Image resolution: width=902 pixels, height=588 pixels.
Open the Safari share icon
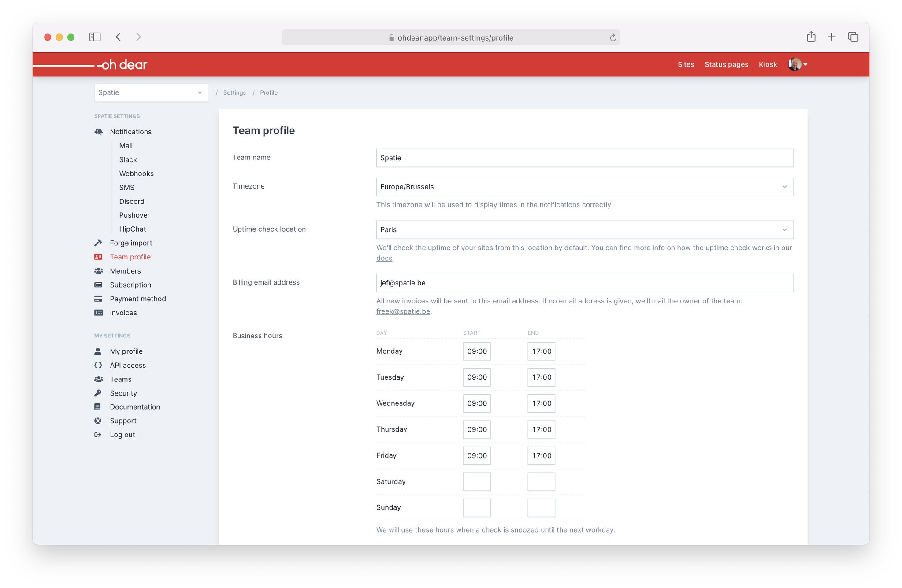(811, 37)
